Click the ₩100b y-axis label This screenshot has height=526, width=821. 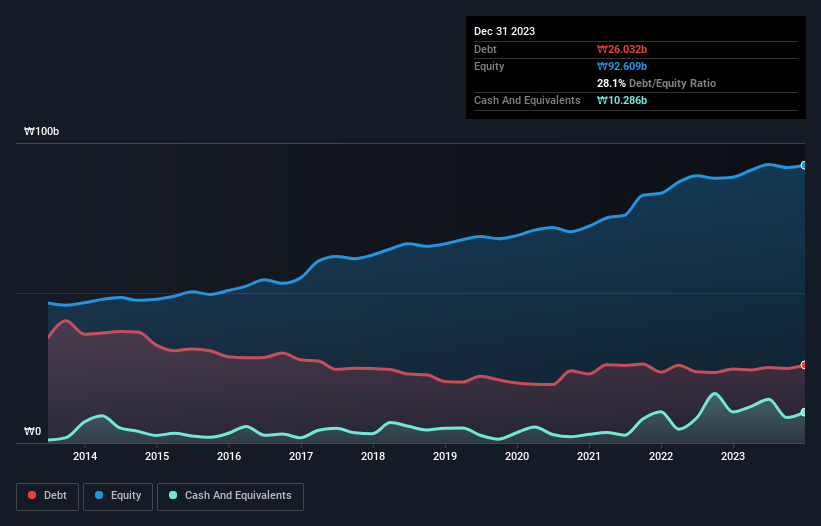(x=41, y=131)
